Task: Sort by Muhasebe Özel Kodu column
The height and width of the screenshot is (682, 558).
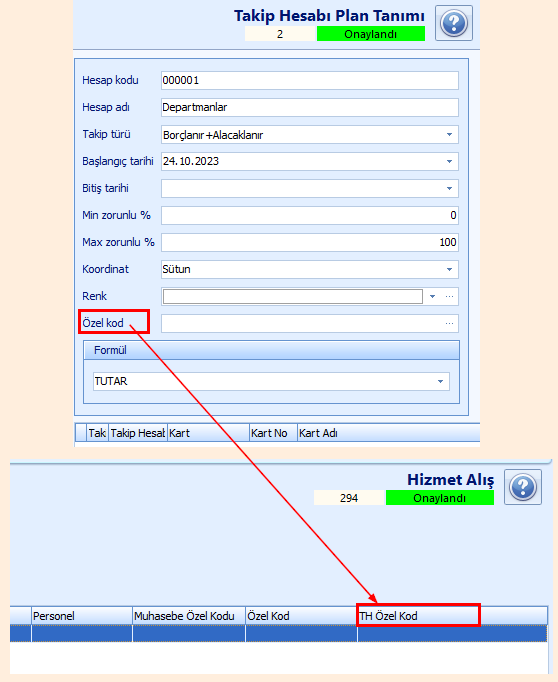Action: coord(189,616)
